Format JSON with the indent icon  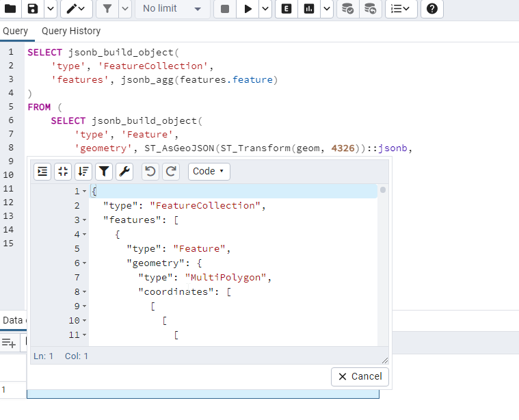pos(42,172)
